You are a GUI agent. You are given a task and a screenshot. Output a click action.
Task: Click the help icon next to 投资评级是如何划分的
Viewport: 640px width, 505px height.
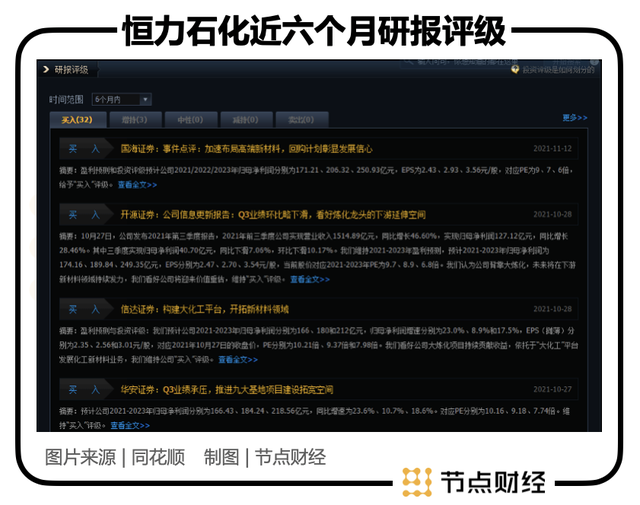click(x=515, y=70)
